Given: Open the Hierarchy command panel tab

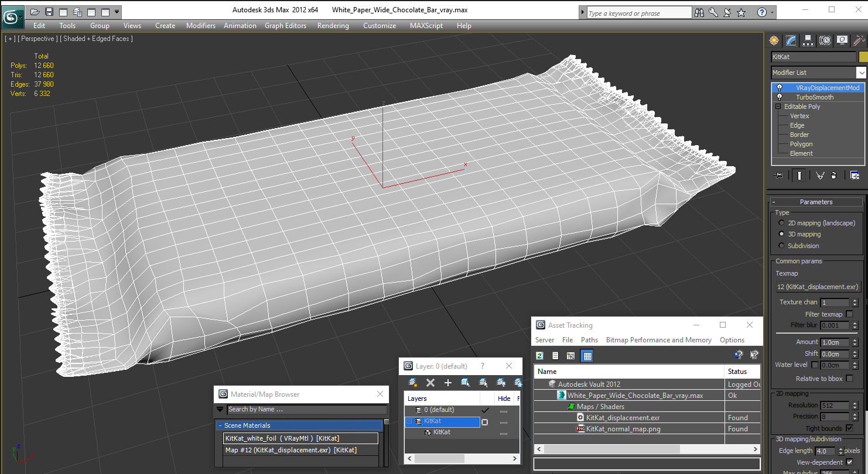Looking at the screenshot, I should click(x=808, y=40).
